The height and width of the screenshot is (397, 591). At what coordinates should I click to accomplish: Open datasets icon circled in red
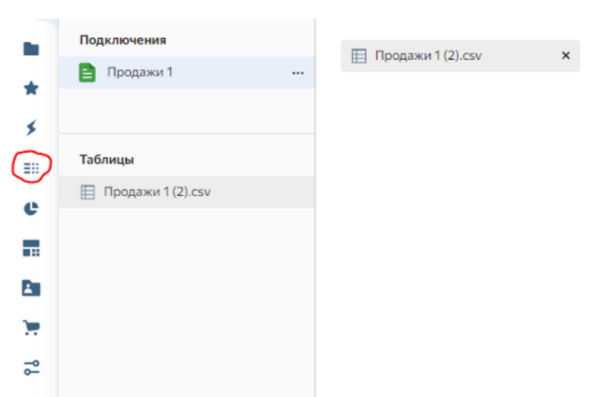[31, 168]
